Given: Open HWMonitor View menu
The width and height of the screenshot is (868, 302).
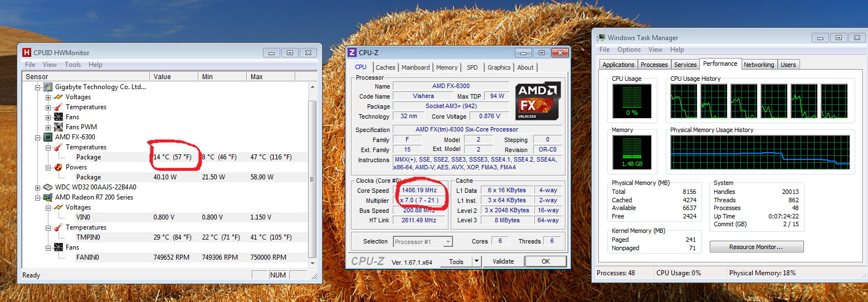Looking at the screenshot, I should 50,65.
